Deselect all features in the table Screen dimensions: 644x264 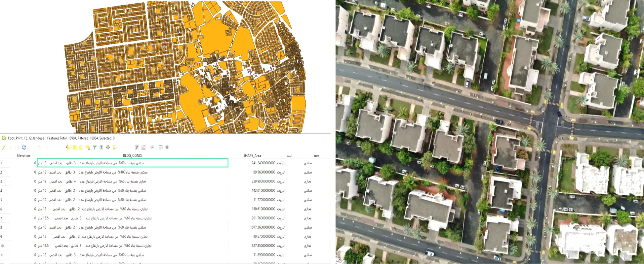88,148
